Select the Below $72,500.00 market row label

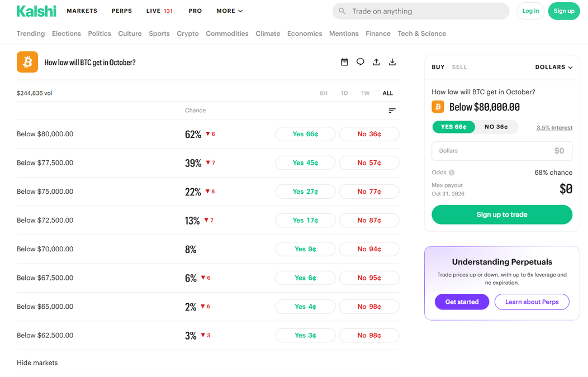pos(45,221)
